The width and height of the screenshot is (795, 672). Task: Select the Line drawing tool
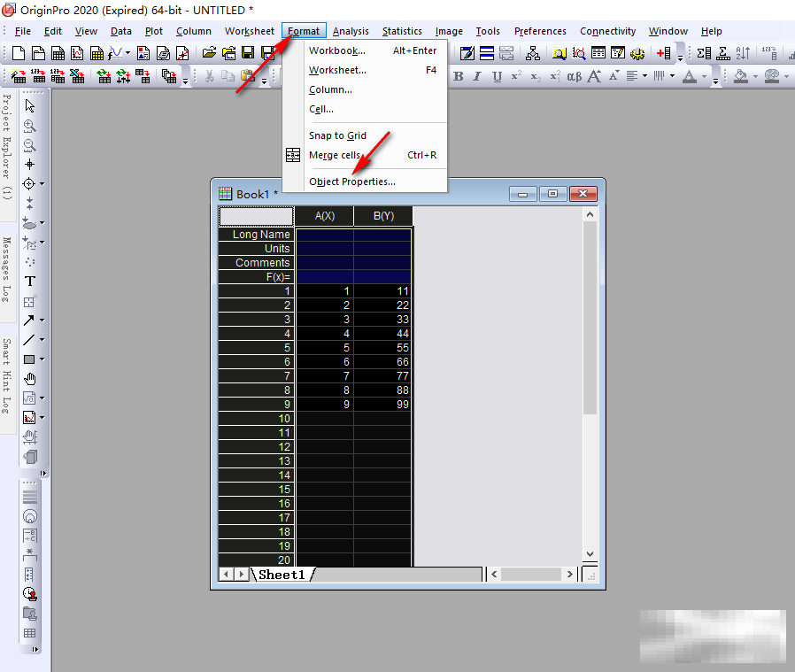tap(29, 340)
